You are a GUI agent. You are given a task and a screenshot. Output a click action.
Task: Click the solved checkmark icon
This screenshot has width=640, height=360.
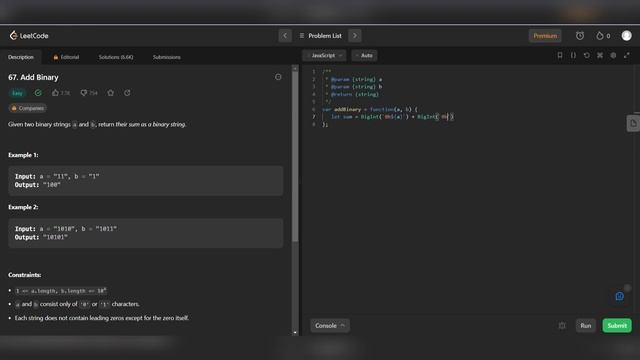pos(38,93)
